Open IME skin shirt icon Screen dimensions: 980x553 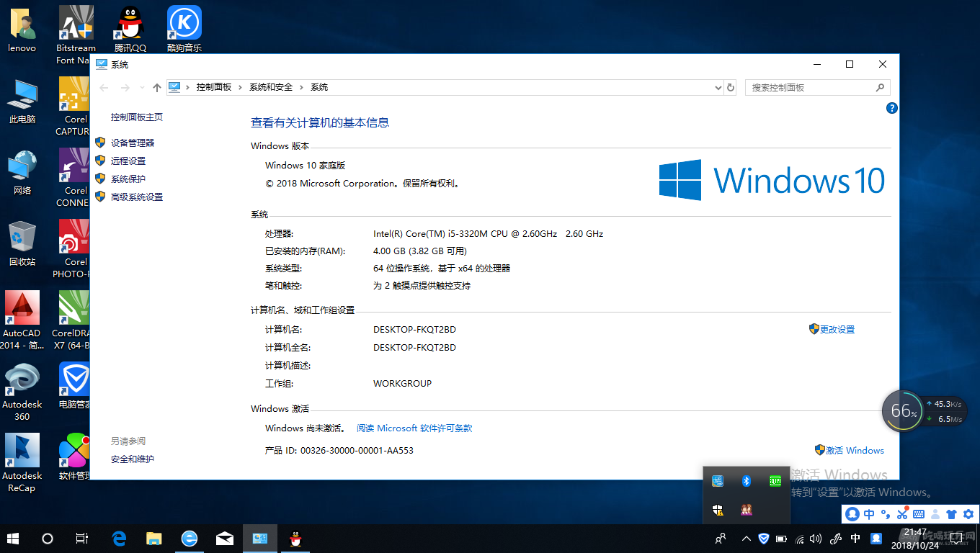951,514
